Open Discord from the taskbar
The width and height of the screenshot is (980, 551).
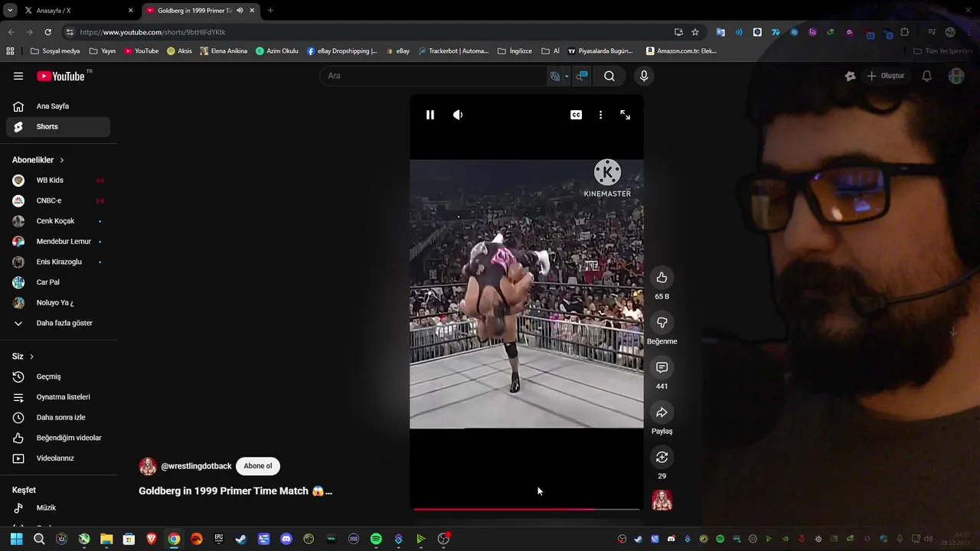tap(286, 539)
